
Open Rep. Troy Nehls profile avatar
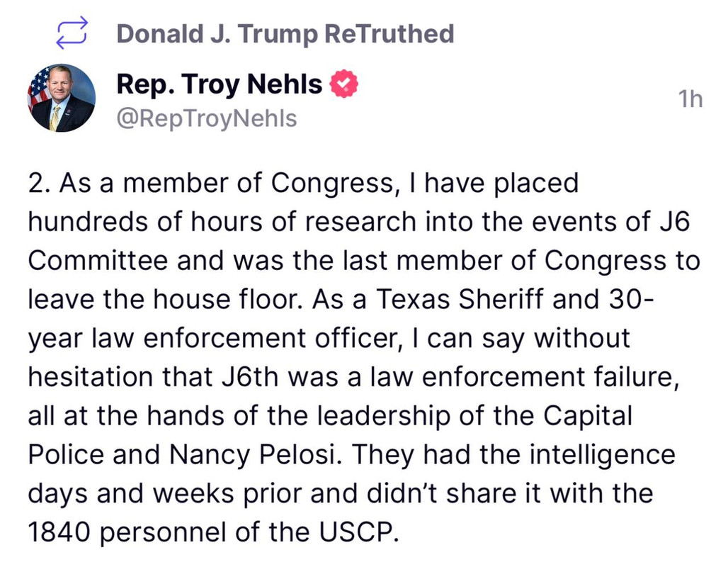coord(61,98)
